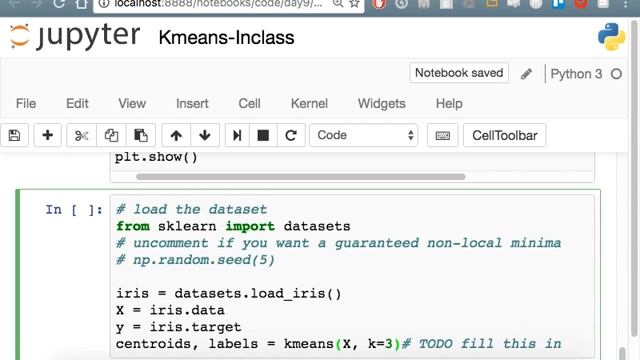Open the command palette keyboard icon
Image resolution: width=640 pixels, height=360 pixels.
click(x=443, y=135)
